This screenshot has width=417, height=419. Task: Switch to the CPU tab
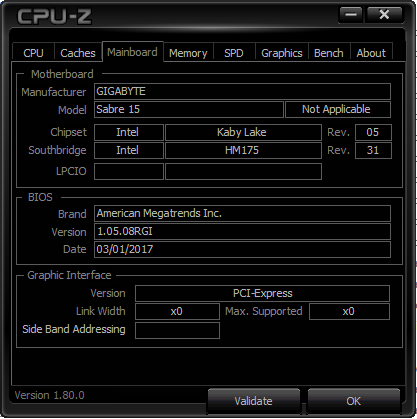pos(33,53)
